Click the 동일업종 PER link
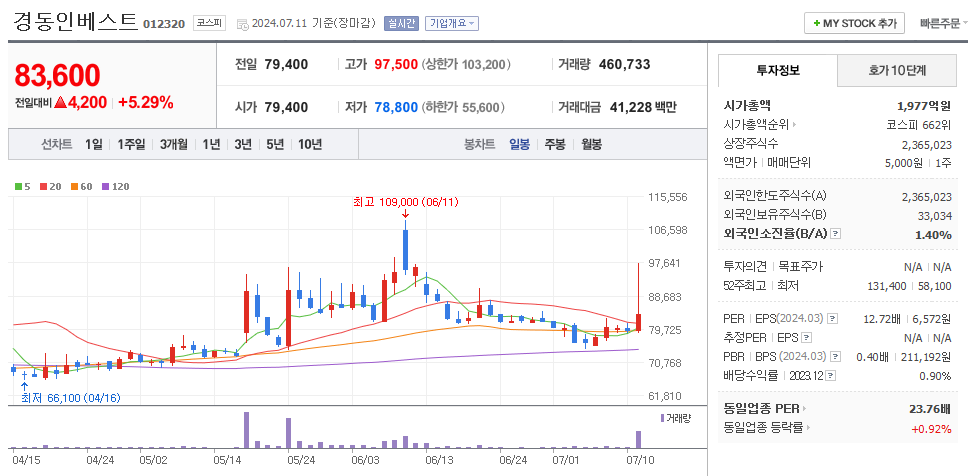 click(x=761, y=409)
